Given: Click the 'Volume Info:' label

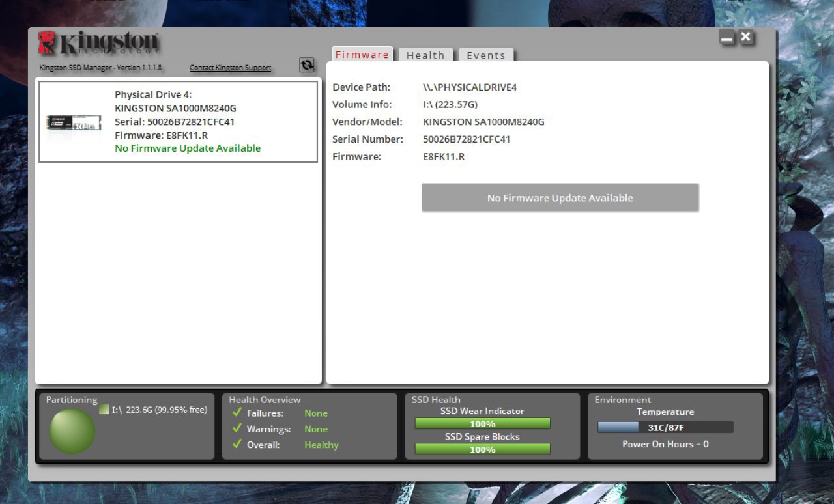Looking at the screenshot, I should tap(362, 104).
